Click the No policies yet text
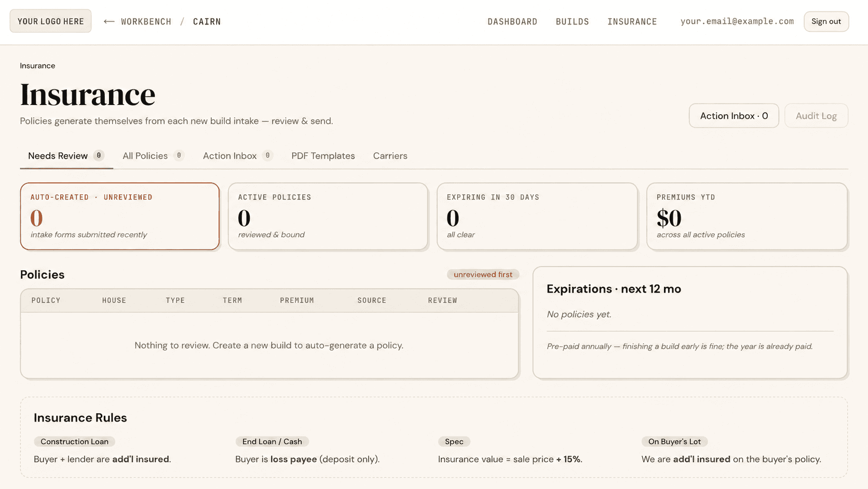Image resolution: width=868 pixels, height=489 pixels. click(579, 314)
